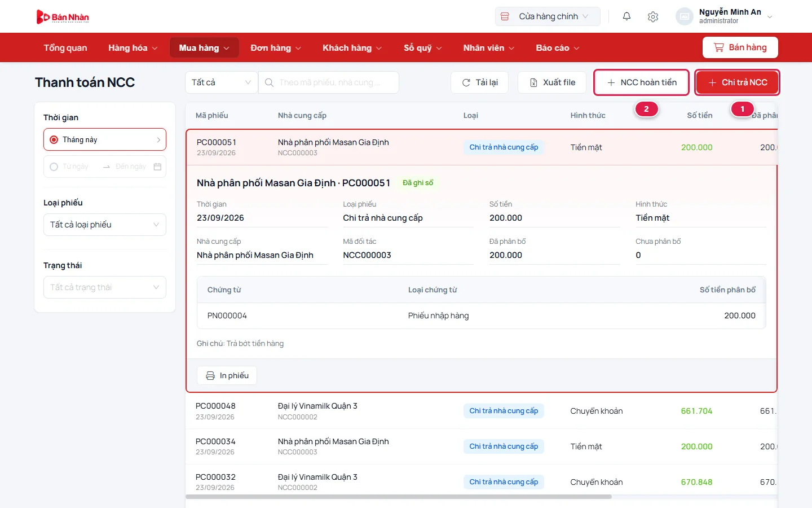Expand the Tháng này period chevron
The width and height of the screenshot is (812, 508).
(158, 139)
